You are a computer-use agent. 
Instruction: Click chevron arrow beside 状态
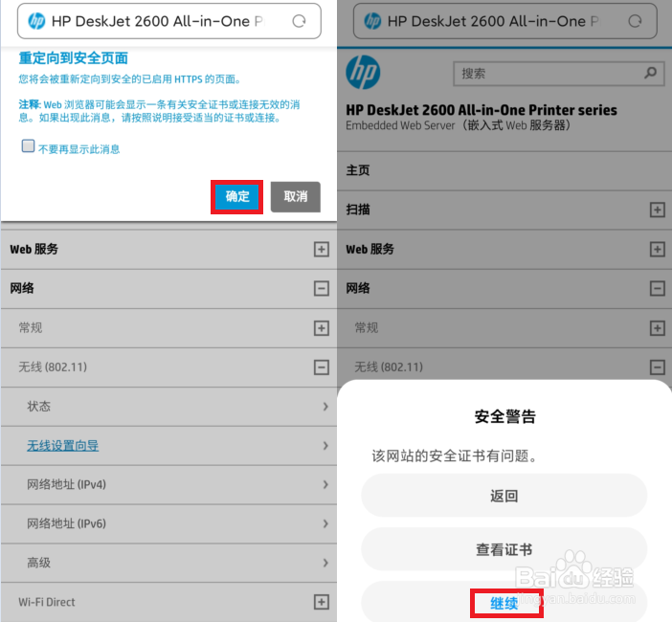pyautogui.click(x=325, y=407)
